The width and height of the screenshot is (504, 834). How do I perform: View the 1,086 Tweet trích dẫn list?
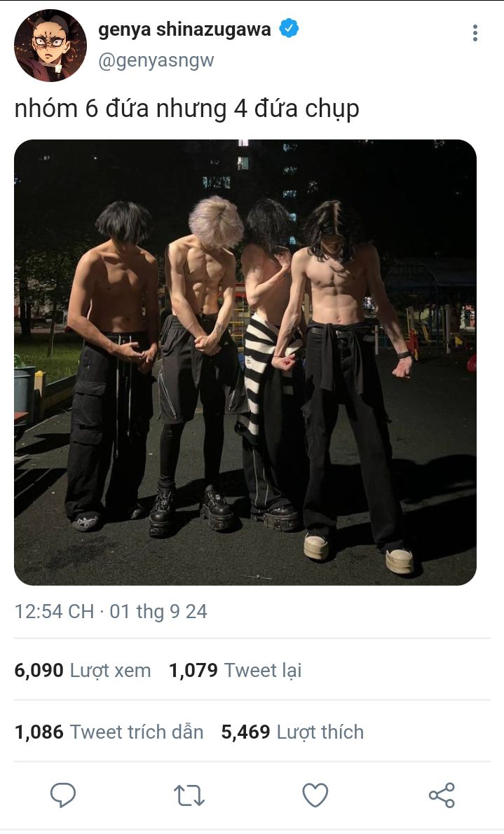[x=109, y=732]
